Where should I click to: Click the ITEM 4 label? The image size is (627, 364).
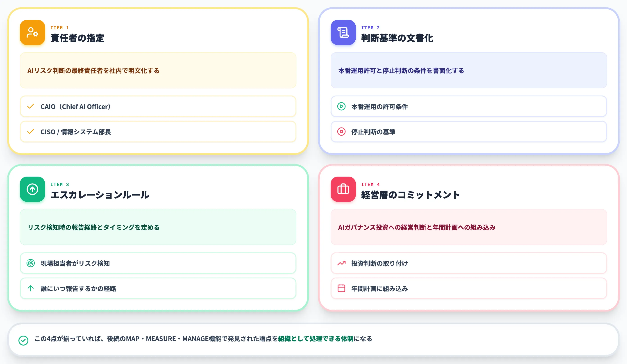tap(370, 184)
